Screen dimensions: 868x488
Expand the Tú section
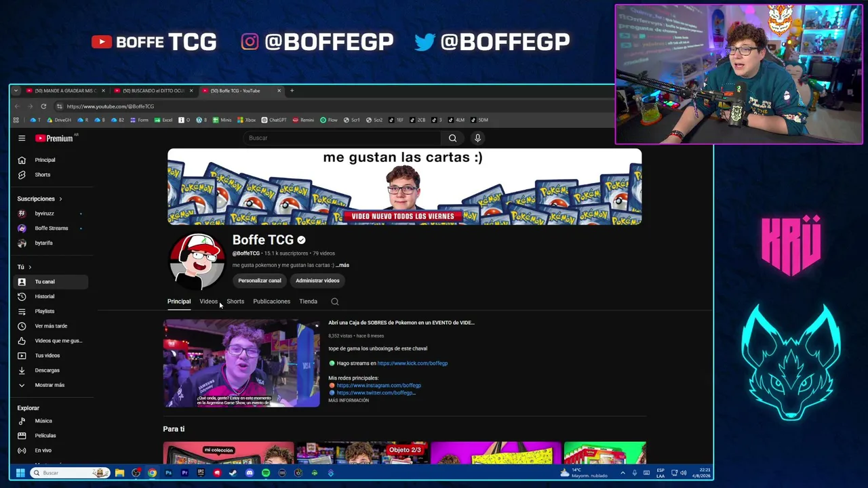pos(24,267)
